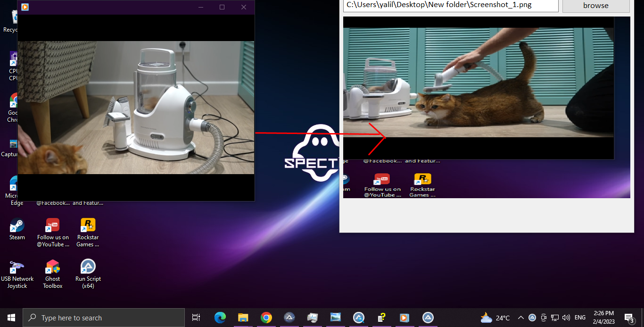Image resolution: width=644 pixels, height=327 pixels.
Task: Close the media player window
Action: click(x=244, y=7)
